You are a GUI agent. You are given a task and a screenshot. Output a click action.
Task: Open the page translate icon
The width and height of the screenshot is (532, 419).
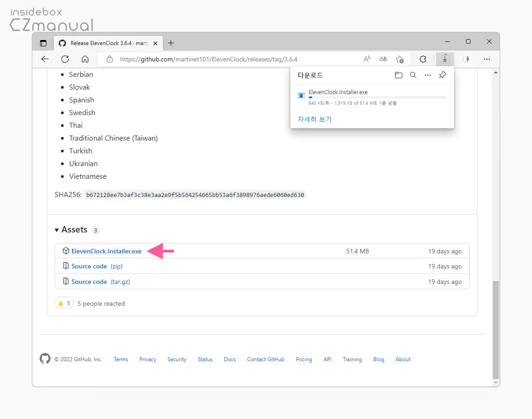(x=383, y=59)
